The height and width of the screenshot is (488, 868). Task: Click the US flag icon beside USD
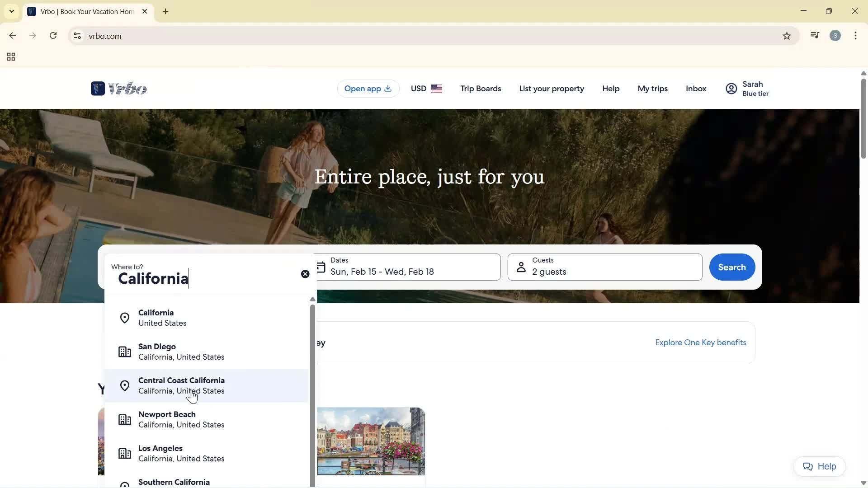[x=437, y=89]
